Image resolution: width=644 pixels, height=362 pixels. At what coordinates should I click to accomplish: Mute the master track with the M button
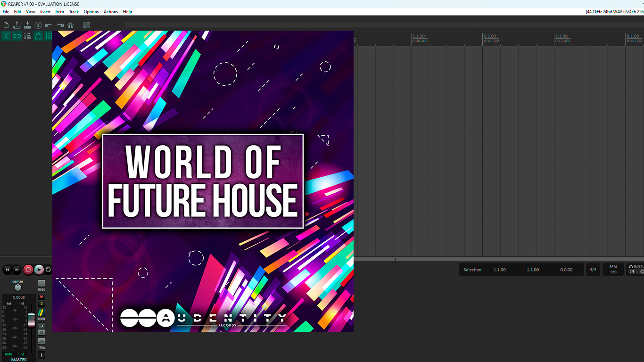click(41, 296)
